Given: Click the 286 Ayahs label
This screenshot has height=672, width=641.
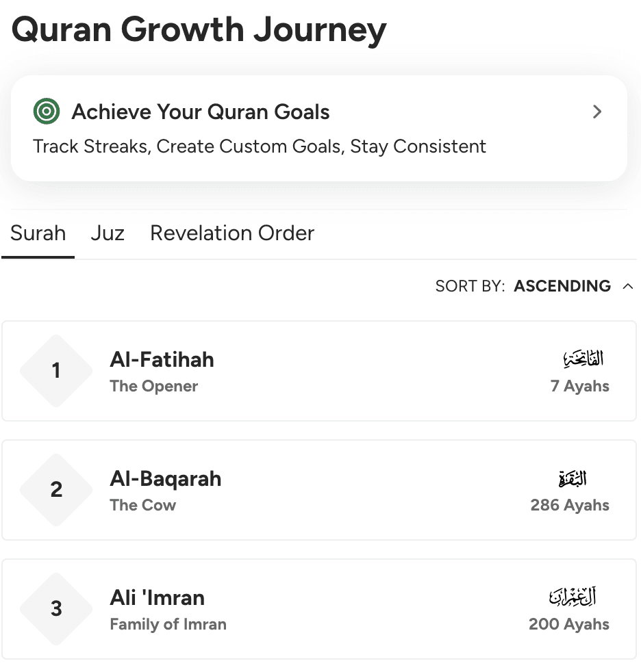Looking at the screenshot, I should tap(570, 506).
